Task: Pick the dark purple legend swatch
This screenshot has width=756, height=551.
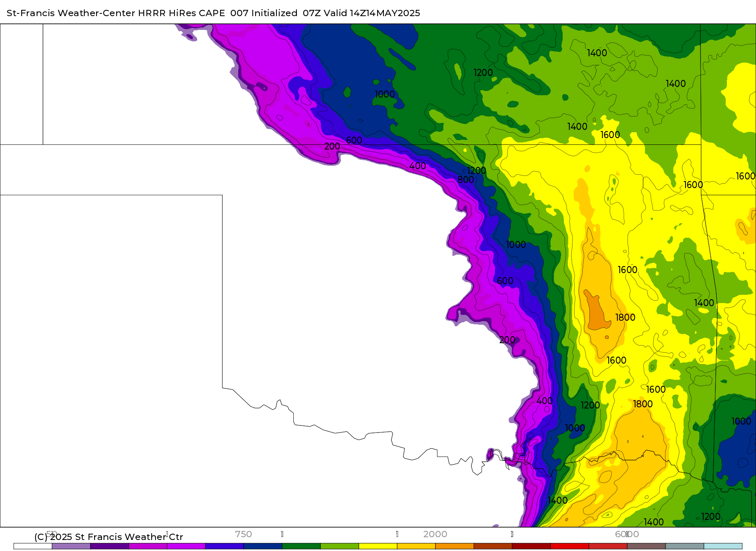Action: point(109,546)
